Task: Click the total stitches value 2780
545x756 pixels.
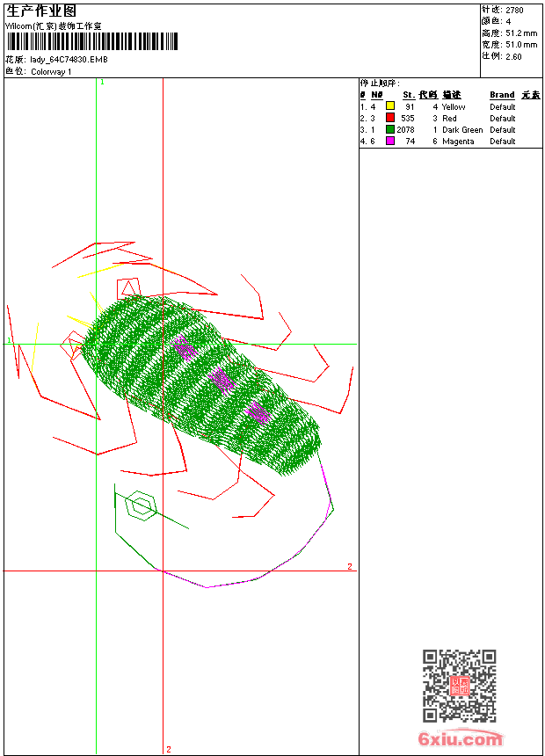Action: (x=514, y=11)
